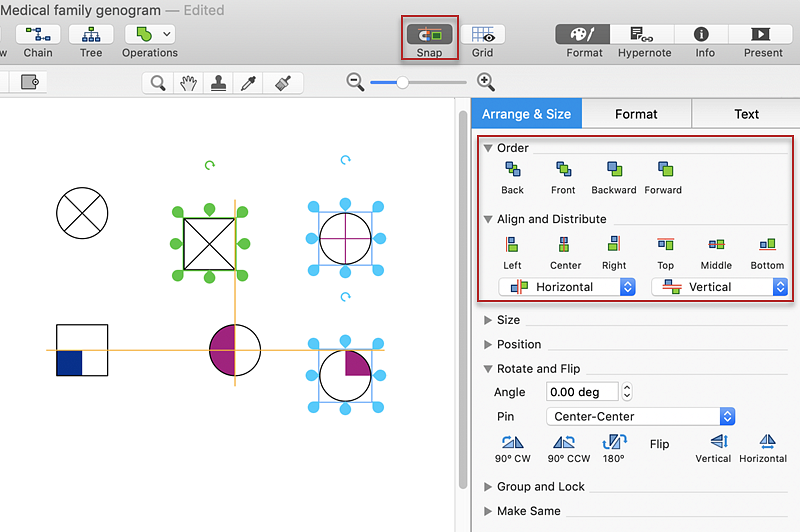
Task: Open the Pin Center-Center dropdown
Action: (x=640, y=416)
